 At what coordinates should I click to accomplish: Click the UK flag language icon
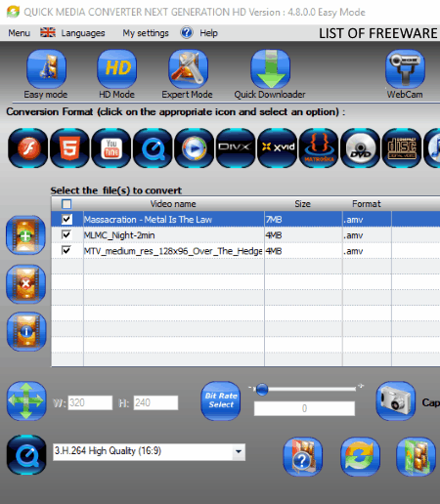[x=48, y=32]
